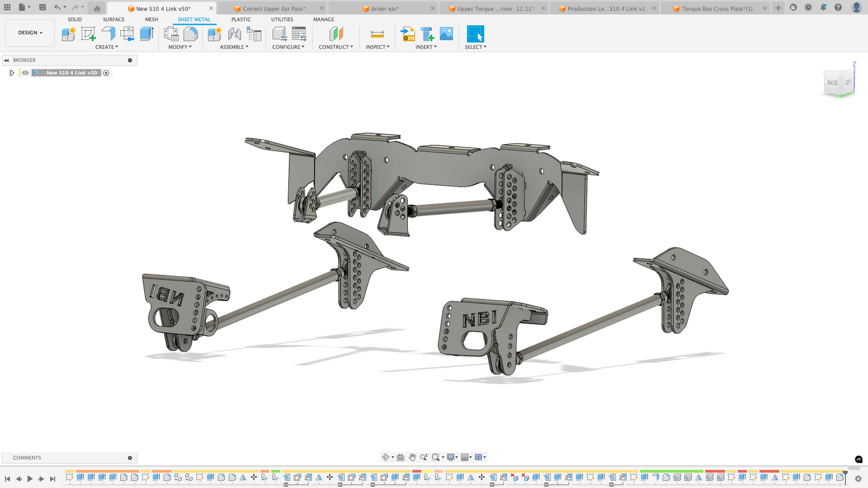Click the Insert Canvas image icon

click(x=446, y=34)
